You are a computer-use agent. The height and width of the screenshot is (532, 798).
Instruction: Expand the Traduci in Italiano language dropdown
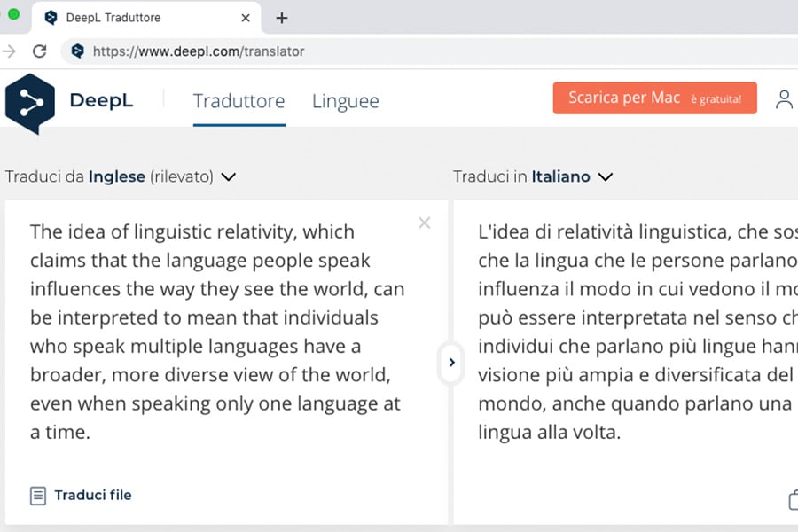tap(606, 176)
